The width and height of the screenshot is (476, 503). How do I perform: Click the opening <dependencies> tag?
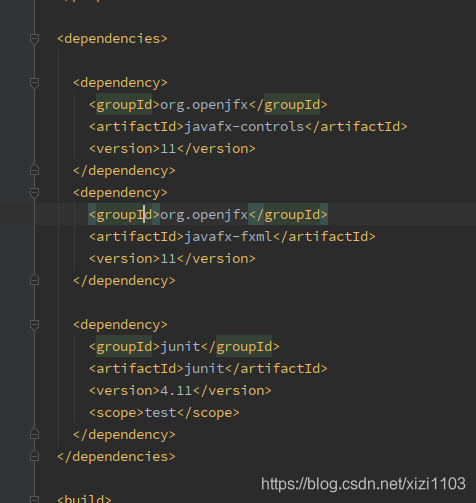click(x=112, y=39)
